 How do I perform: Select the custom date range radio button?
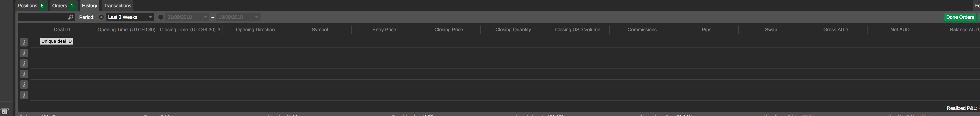coord(161,17)
